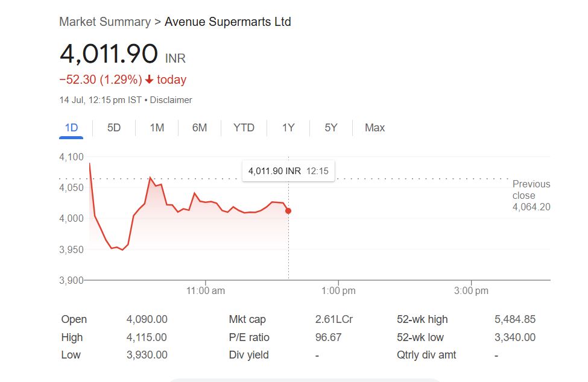The image size is (588, 382).
Task: Switch to 5Y chart view
Action: tap(330, 128)
